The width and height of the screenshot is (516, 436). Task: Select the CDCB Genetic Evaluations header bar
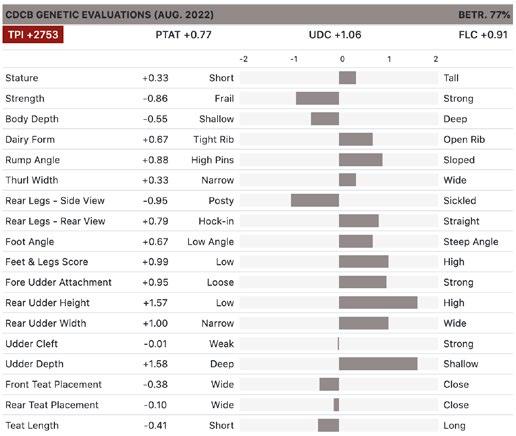pyautogui.click(x=258, y=14)
